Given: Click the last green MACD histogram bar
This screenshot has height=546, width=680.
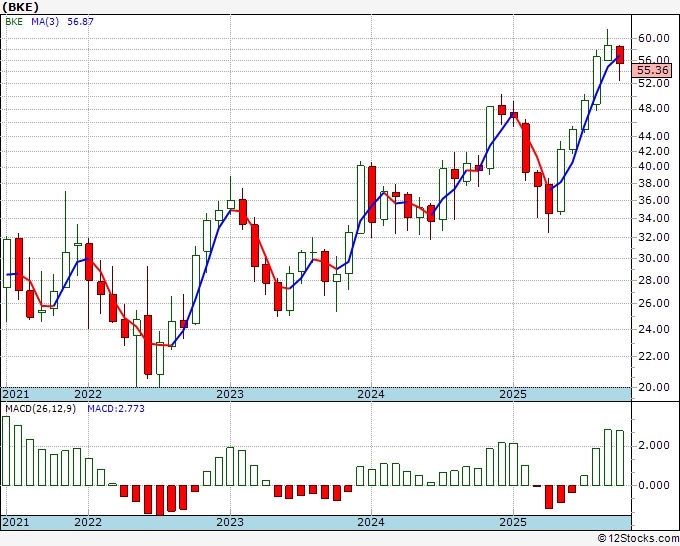Looking at the screenshot, I should pos(620,458).
